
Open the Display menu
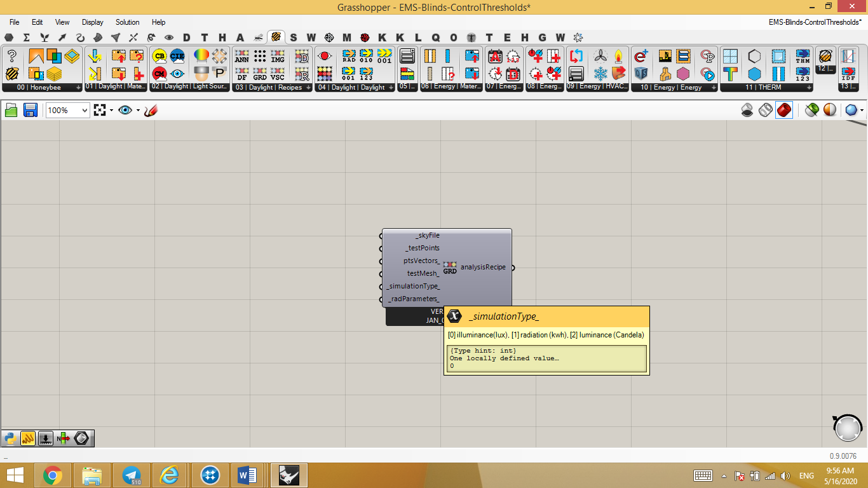click(93, 22)
